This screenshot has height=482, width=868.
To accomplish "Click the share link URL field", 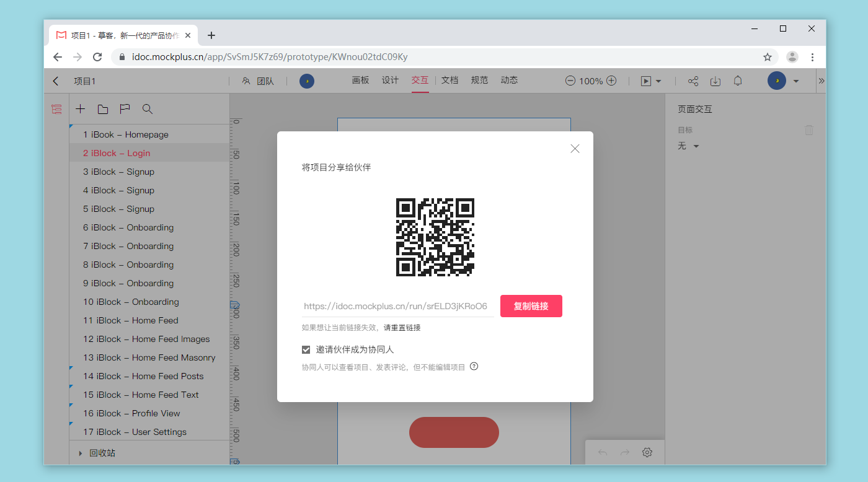I will coord(397,306).
